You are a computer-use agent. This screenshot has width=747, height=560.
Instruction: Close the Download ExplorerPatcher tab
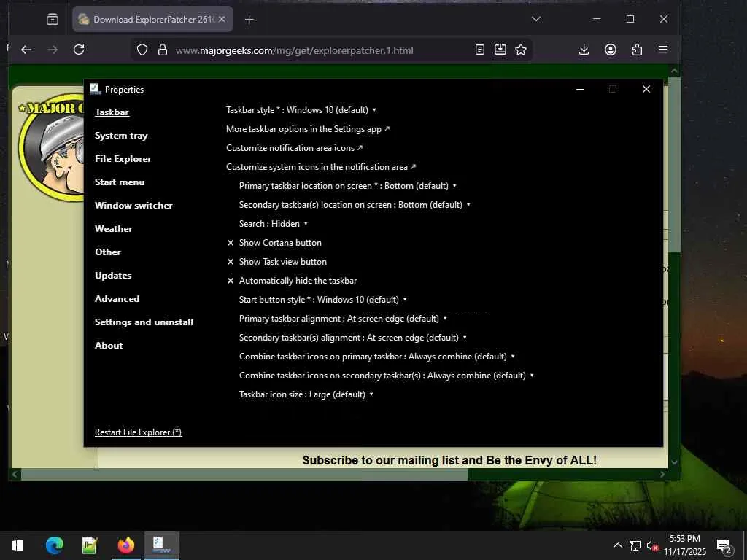click(222, 19)
